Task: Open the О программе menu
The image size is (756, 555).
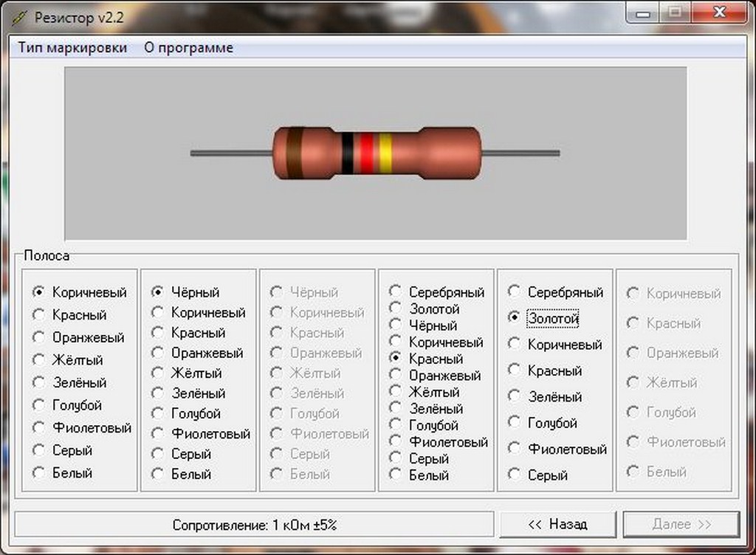Action: (188, 48)
